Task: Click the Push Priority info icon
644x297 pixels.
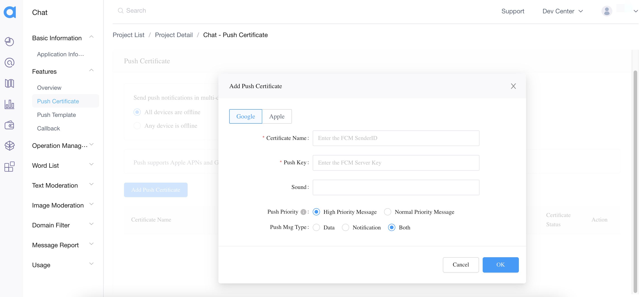Action: click(x=303, y=212)
